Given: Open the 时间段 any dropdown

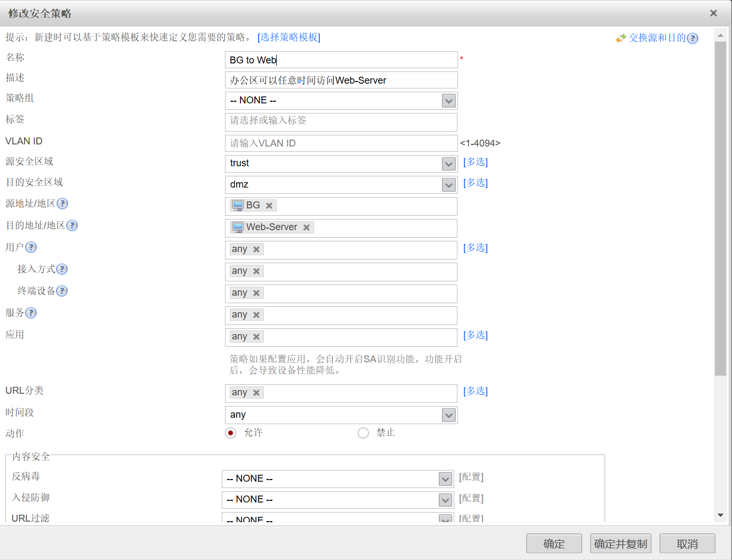Looking at the screenshot, I should click(449, 415).
